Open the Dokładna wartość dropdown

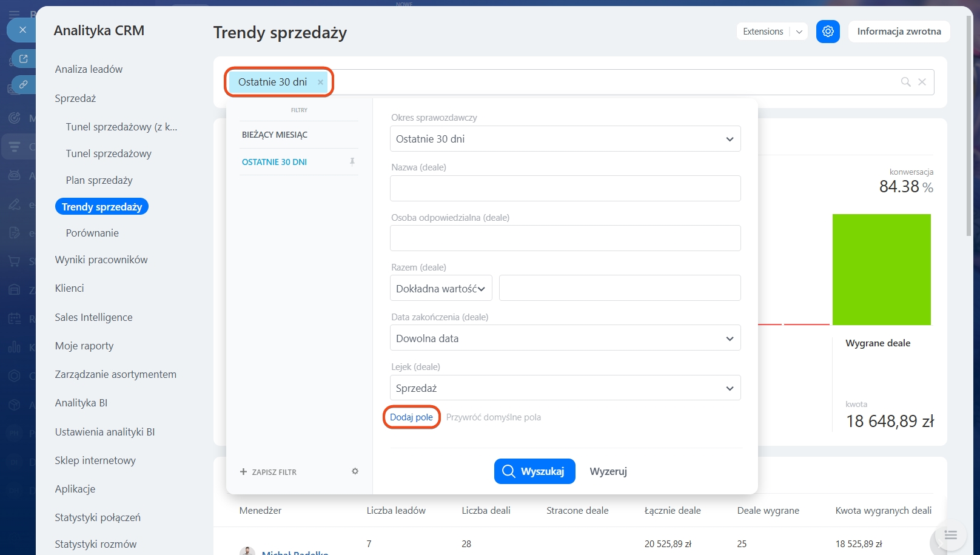441,289
